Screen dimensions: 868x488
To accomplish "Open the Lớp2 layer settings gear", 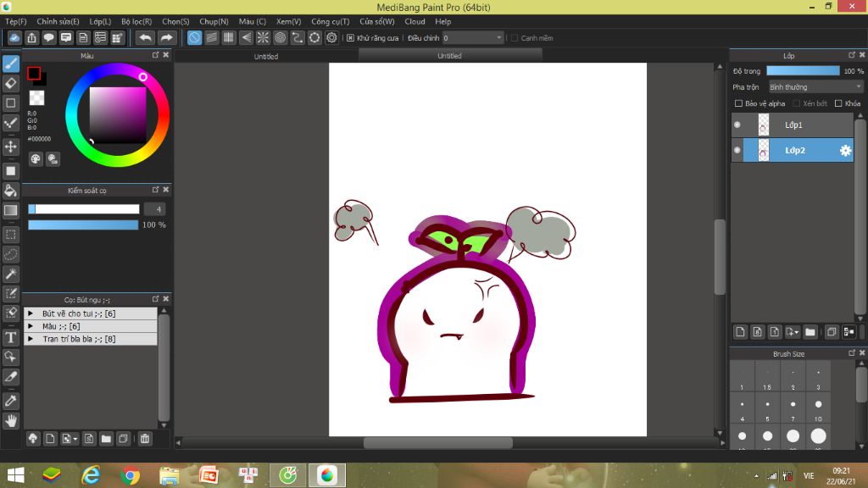I will click(x=845, y=151).
